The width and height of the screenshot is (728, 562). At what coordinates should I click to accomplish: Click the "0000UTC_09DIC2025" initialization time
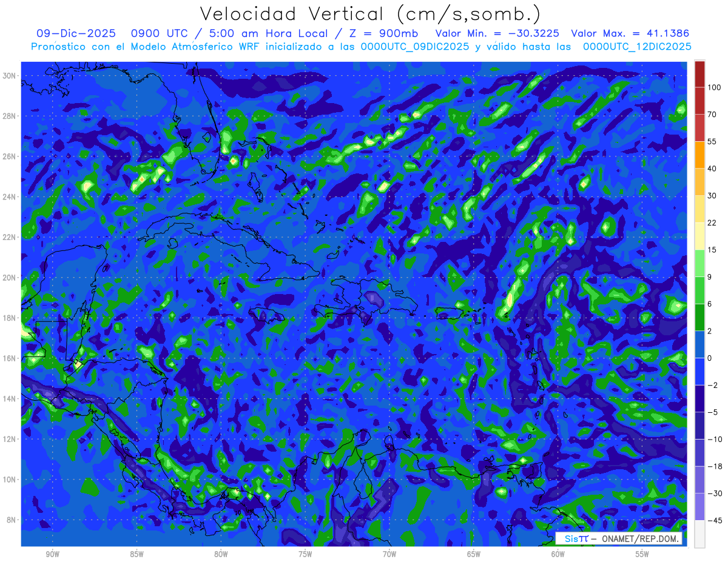(415, 46)
